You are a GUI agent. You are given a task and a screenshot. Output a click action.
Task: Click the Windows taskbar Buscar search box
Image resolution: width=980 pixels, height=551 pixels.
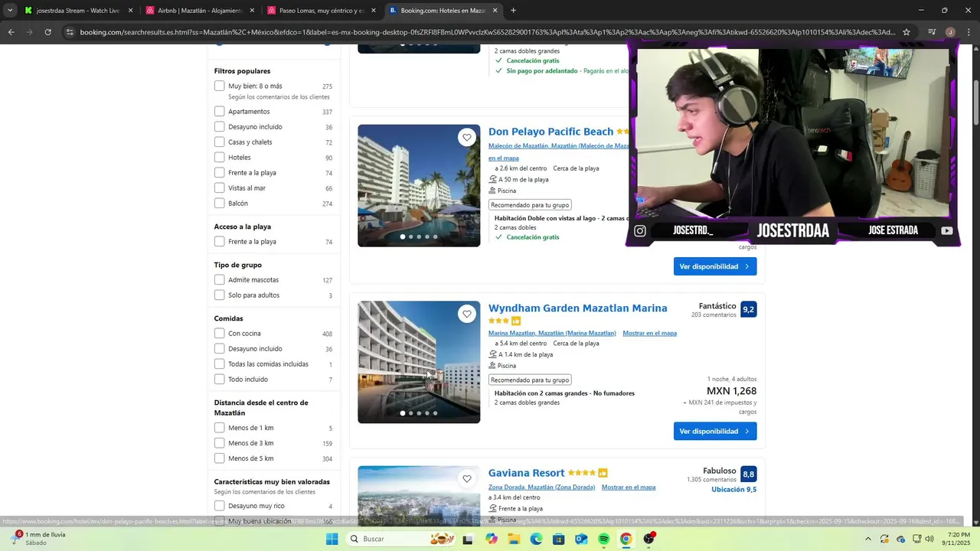(400, 539)
